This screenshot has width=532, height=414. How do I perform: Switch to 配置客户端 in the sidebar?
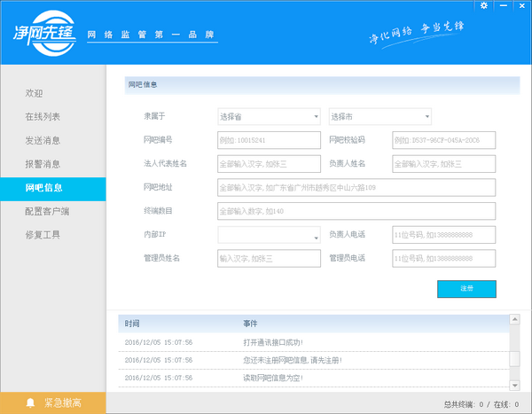tap(47, 211)
